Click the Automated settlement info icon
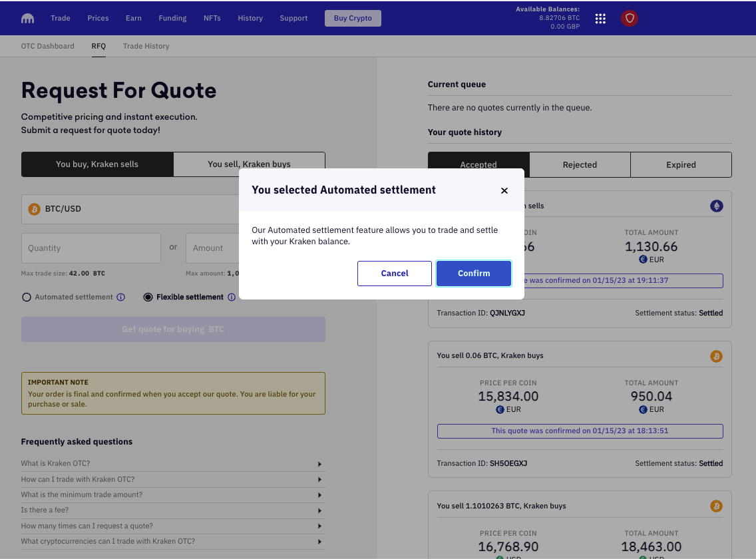This screenshot has height=559, width=756. 121,297
